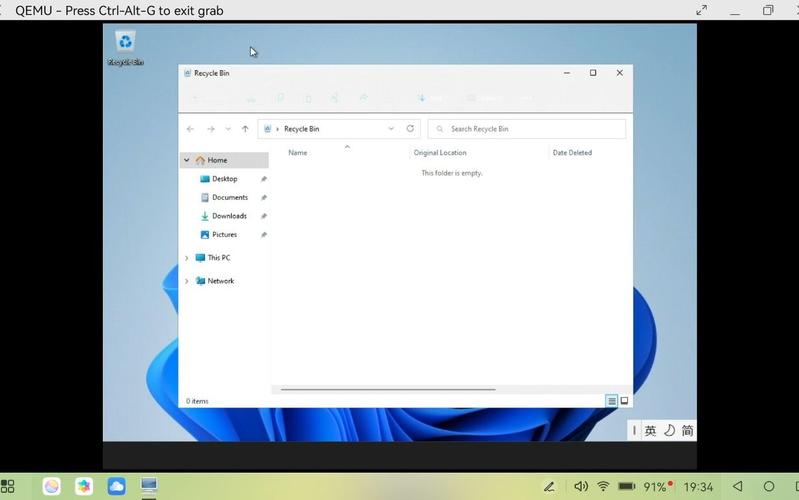Screen dimensions: 799x500
Task: Open the round pastel app in taskbar
Action: 51,486
